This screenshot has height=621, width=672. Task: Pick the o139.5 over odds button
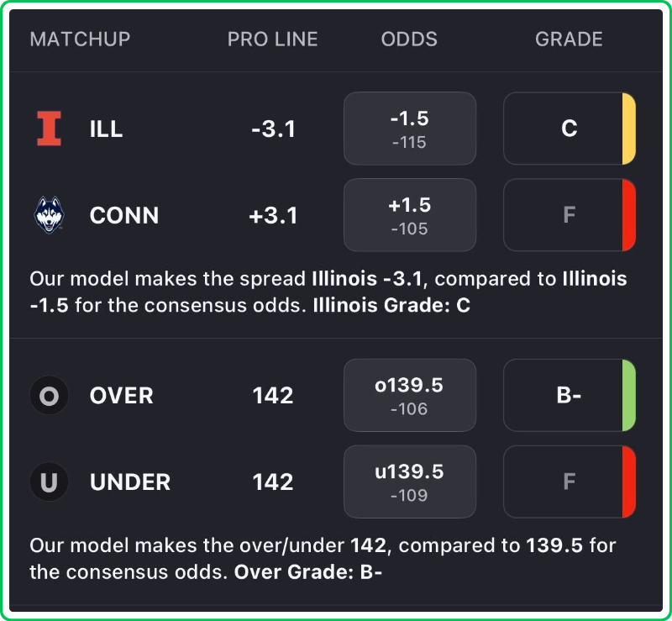point(409,395)
